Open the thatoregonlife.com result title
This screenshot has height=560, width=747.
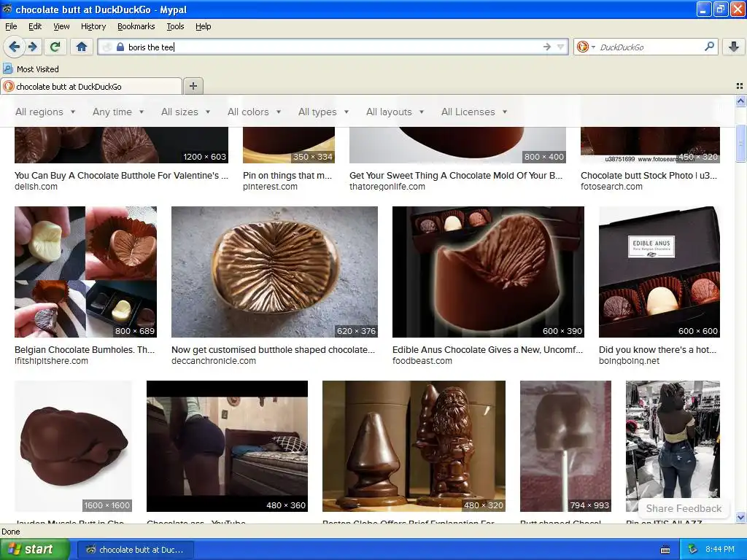point(456,175)
